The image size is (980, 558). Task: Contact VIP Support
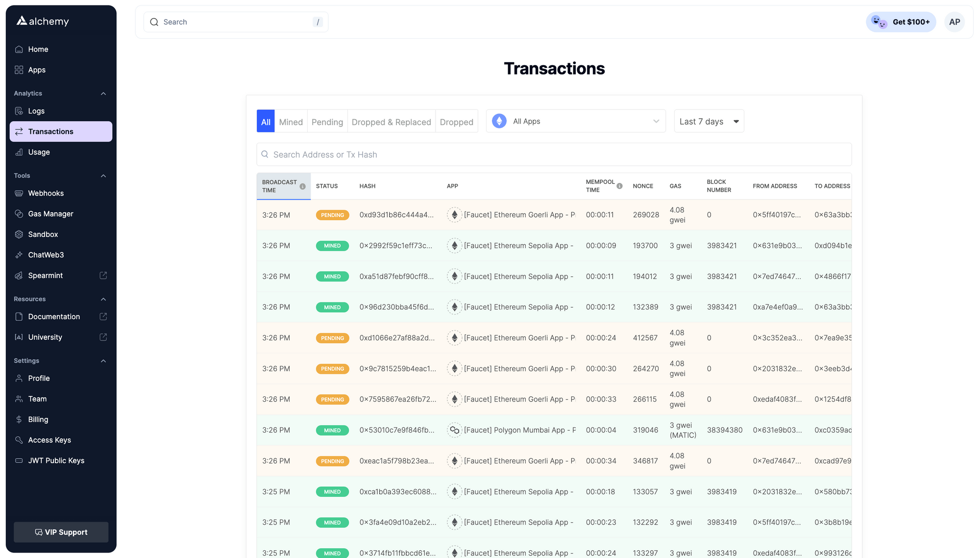pyautogui.click(x=61, y=532)
